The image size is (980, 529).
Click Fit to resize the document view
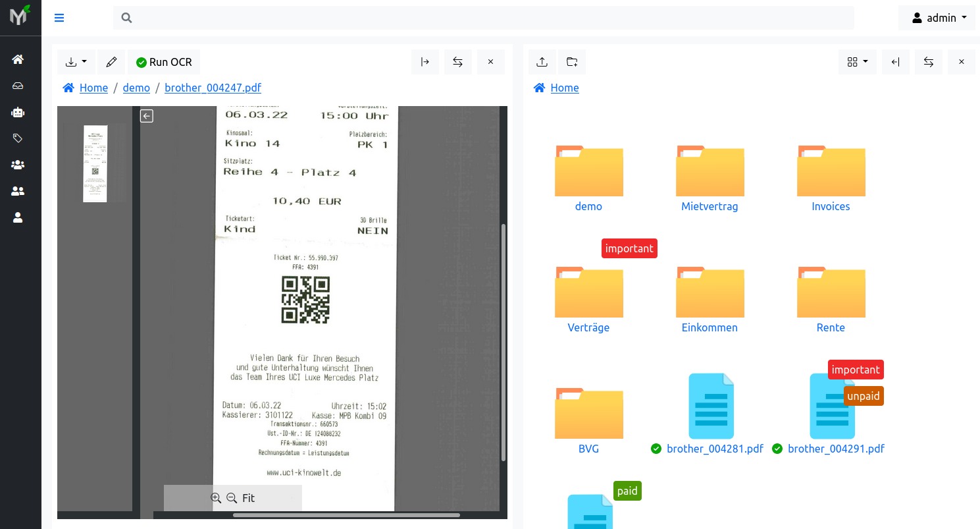pos(248,498)
